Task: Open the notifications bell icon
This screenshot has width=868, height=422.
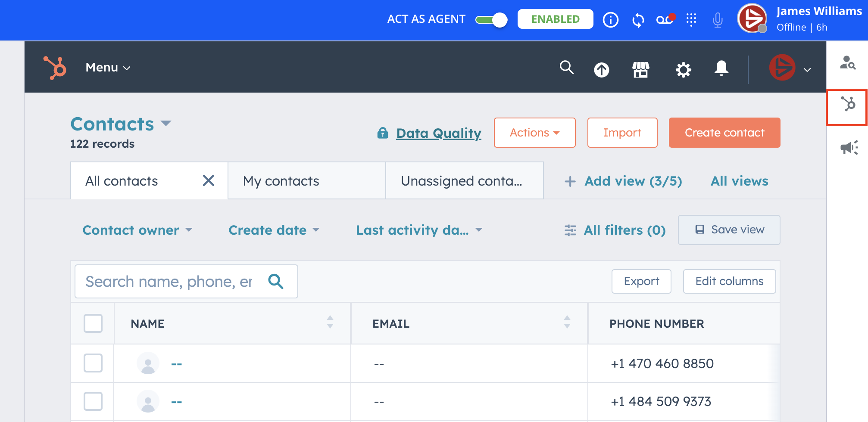Action: (x=721, y=68)
